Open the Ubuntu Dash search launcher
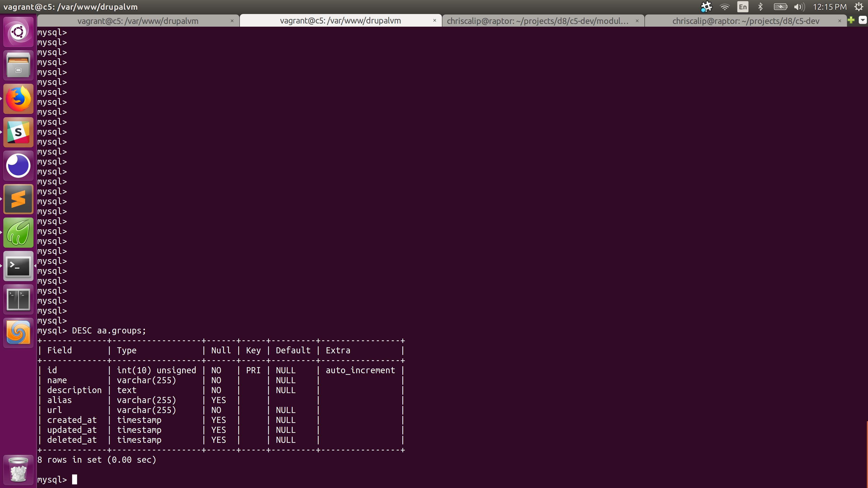The image size is (868, 488). (x=18, y=32)
